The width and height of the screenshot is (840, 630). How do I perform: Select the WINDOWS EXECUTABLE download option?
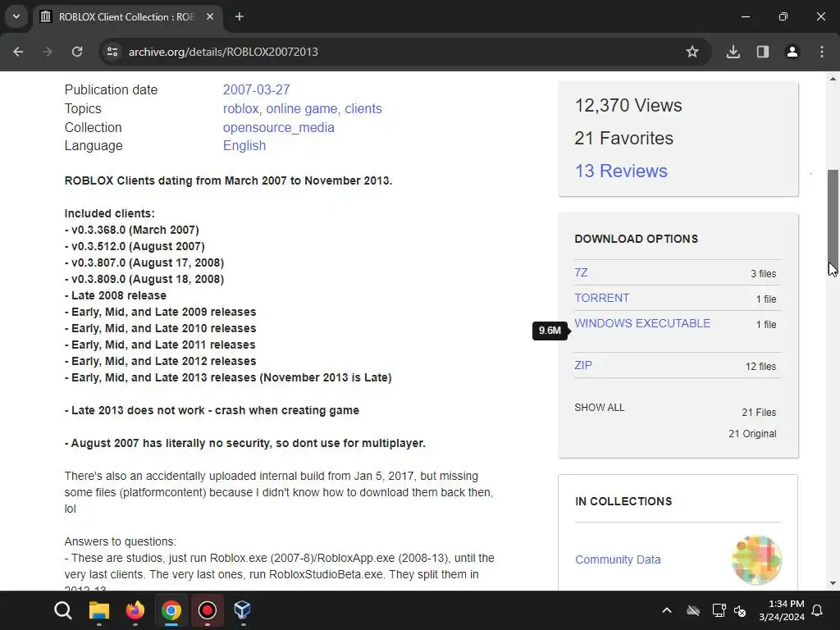click(642, 323)
